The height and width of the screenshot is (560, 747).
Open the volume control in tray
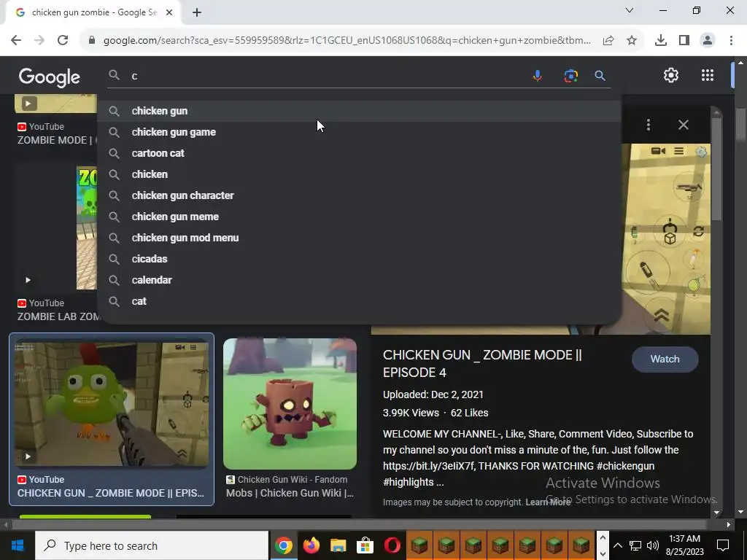653,545
